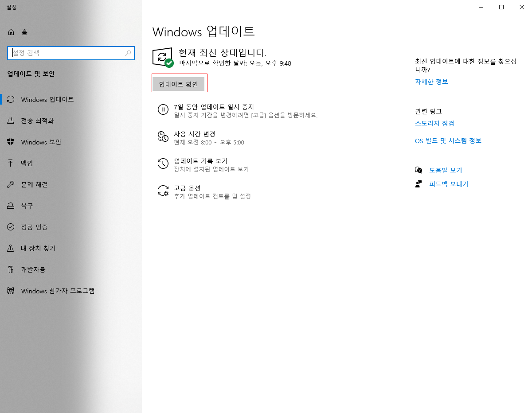
Task: Click the 내 장치 찾기 person icon
Action: (x=11, y=248)
